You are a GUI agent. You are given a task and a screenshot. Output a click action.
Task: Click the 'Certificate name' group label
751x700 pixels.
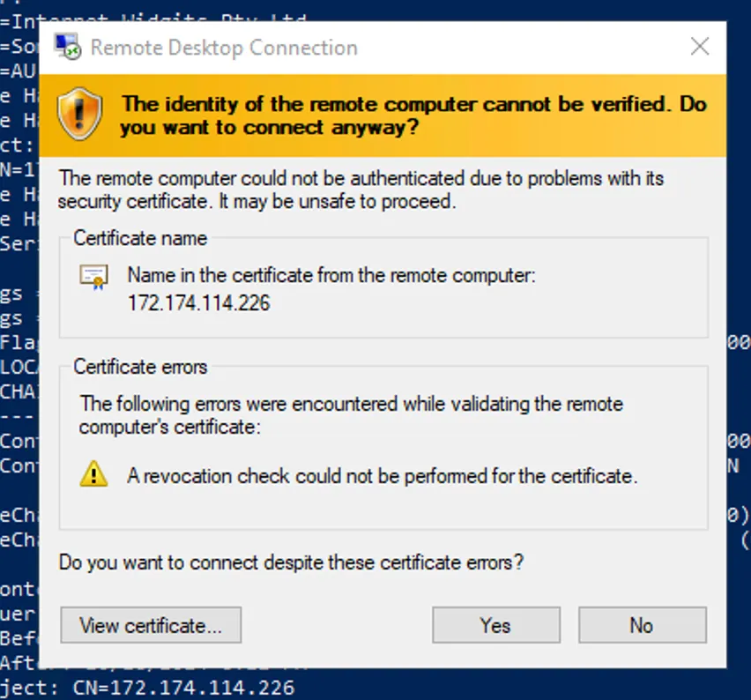pos(140,238)
